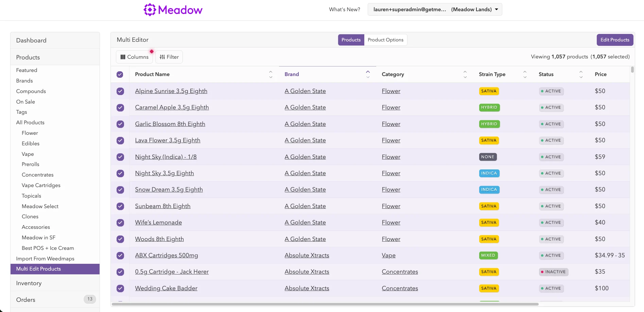The height and width of the screenshot is (312, 644).
Task: Sort by Status using the sort arrows
Action: 581,74
